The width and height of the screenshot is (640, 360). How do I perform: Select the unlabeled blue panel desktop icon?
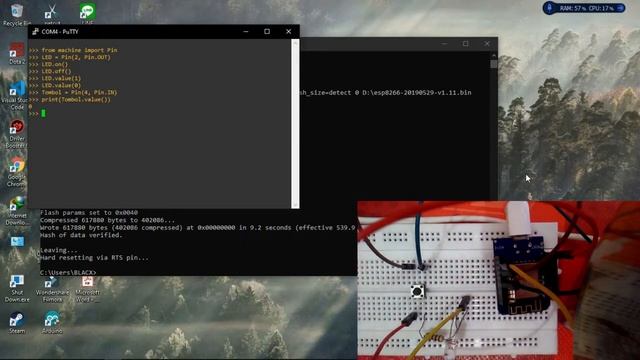tap(17, 242)
